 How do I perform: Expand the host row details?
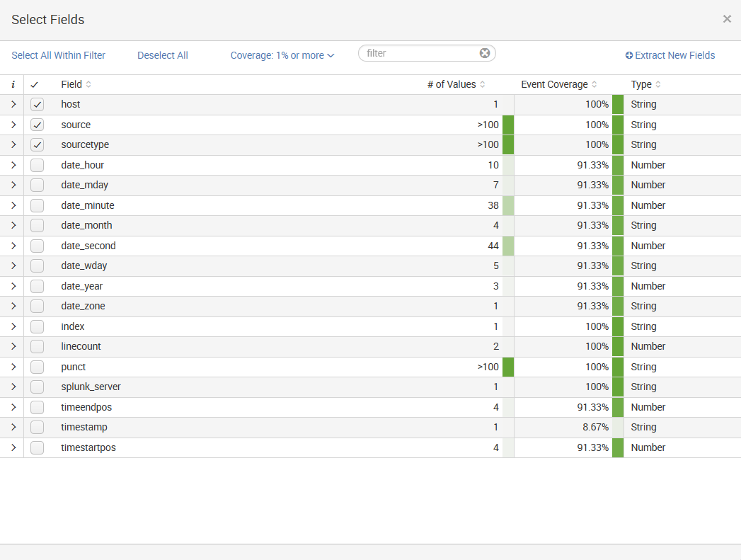pos(13,104)
